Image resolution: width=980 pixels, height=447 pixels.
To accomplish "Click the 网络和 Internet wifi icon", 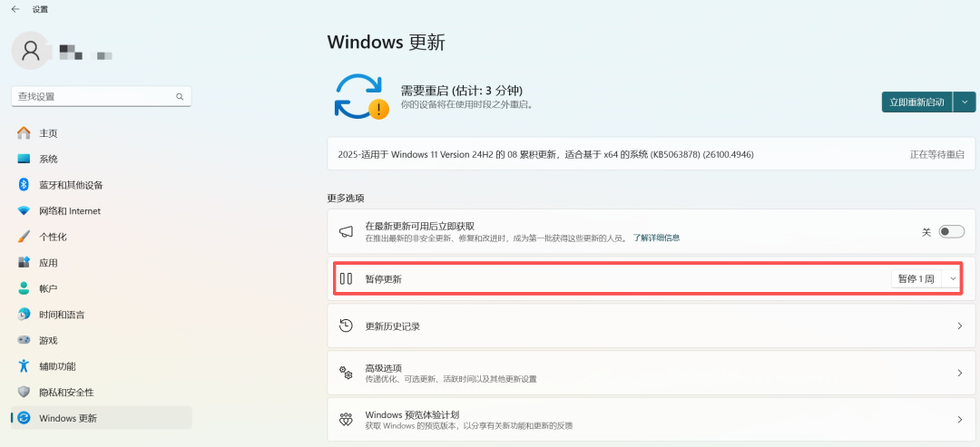I will tap(24, 211).
